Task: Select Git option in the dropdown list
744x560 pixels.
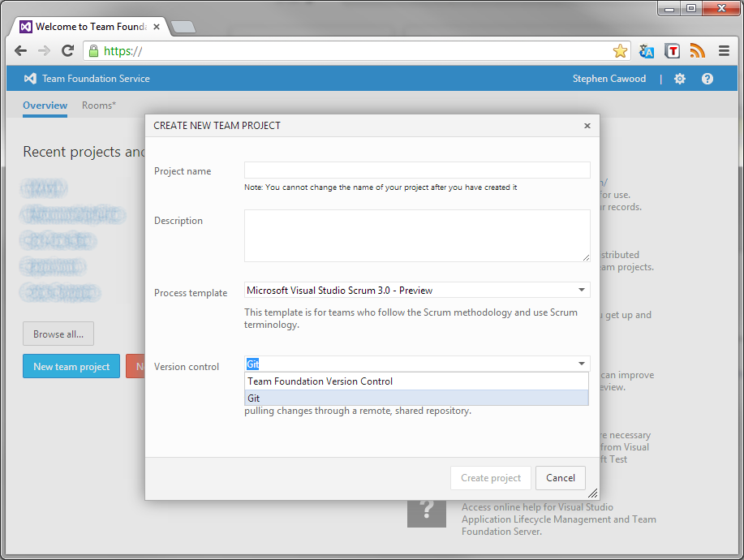Action: pos(416,398)
